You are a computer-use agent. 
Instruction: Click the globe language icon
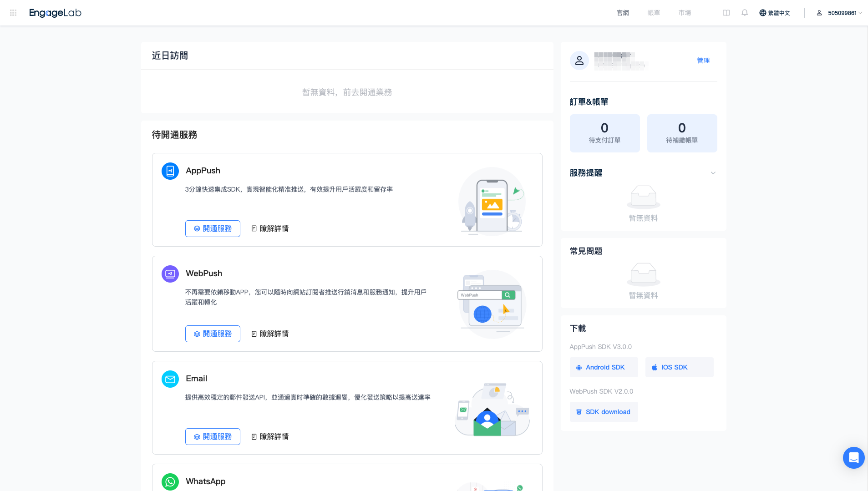point(763,13)
